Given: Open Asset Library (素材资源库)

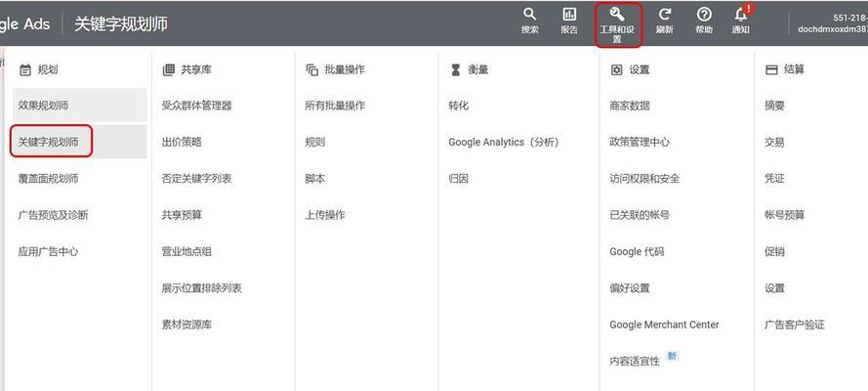Looking at the screenshot, I should pos(186,325).
